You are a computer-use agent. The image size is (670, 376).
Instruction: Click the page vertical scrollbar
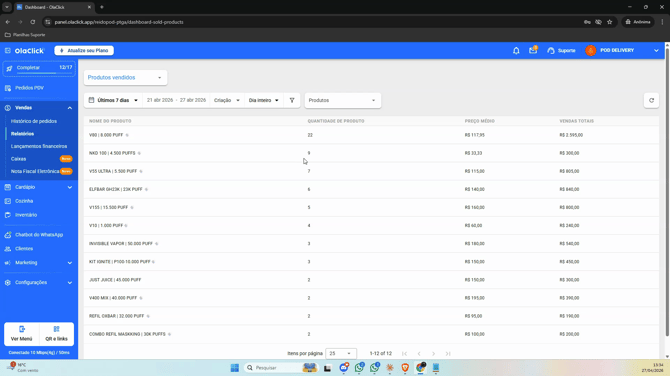tap(667, 192)
